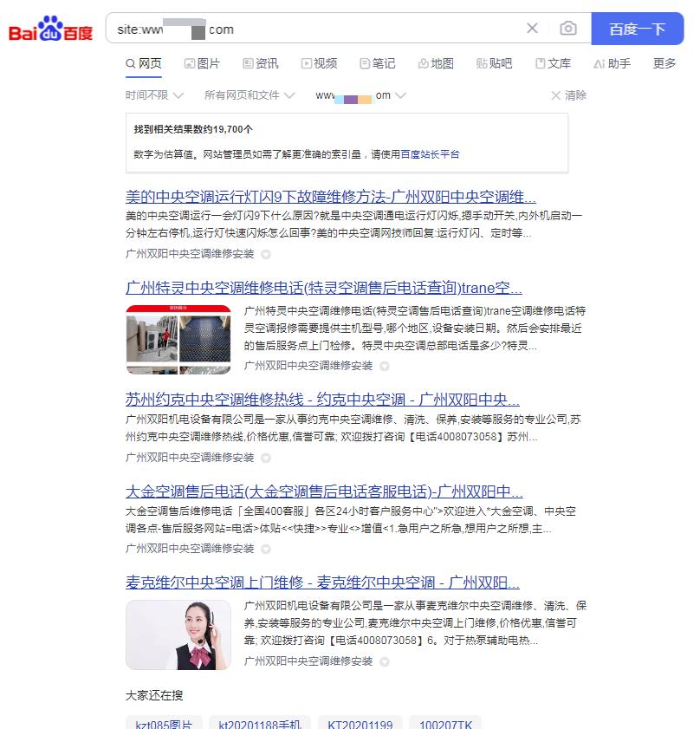Click the 特灵 air conditioner result thumbnail
This screenshot has width=700, height=729.
click(x=178, y=339)
